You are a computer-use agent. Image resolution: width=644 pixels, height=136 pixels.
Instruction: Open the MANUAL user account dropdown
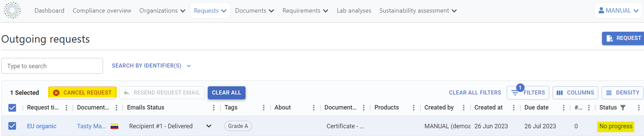(618, 11)
